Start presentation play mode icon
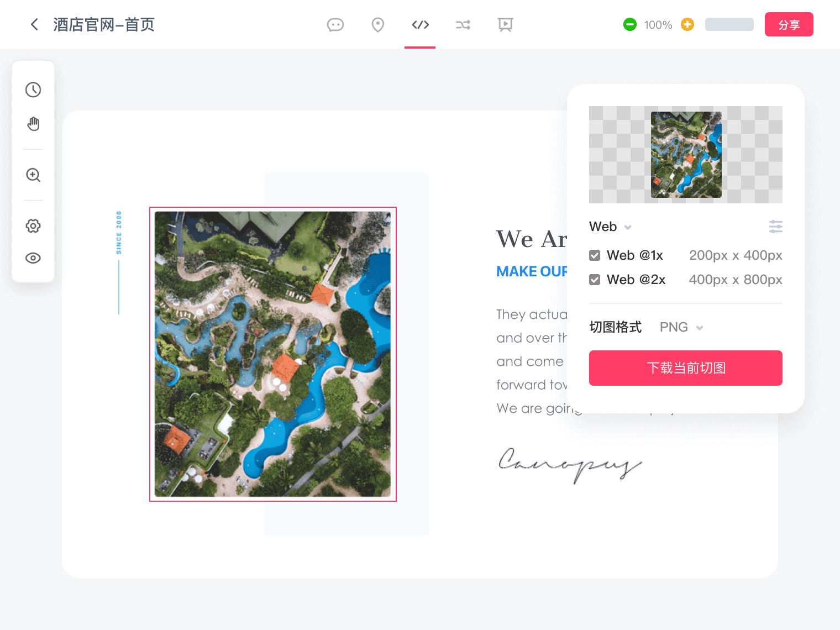 click(x=505, y=25)
